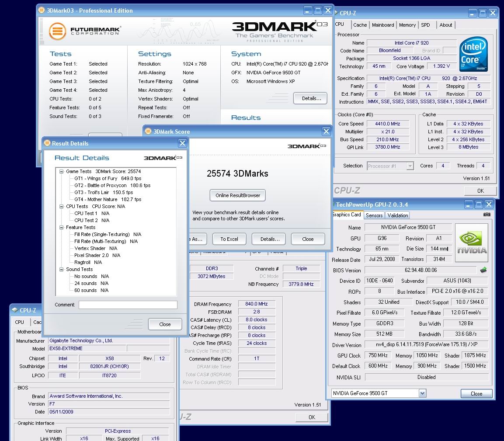This screenshot has height=441, width=504.
Task: Select GT4 - Mother Nature result row
Action: [108, 199]
